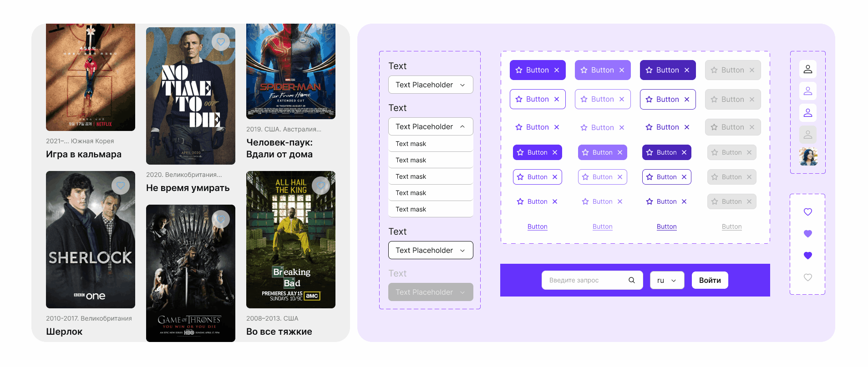The image size is (868, 367).
Task: Click the X in the small outlined pale-purple Button
Action: (x=620, y=177)
